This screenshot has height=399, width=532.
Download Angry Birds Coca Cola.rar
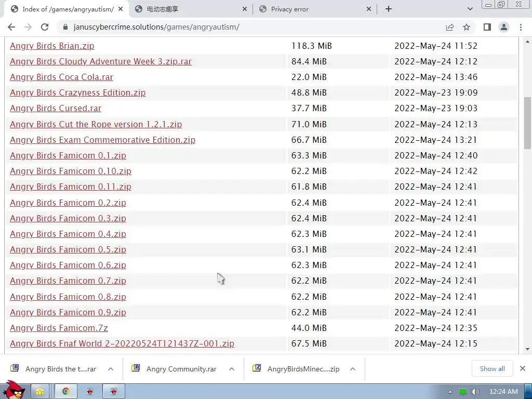pos(61,77)
